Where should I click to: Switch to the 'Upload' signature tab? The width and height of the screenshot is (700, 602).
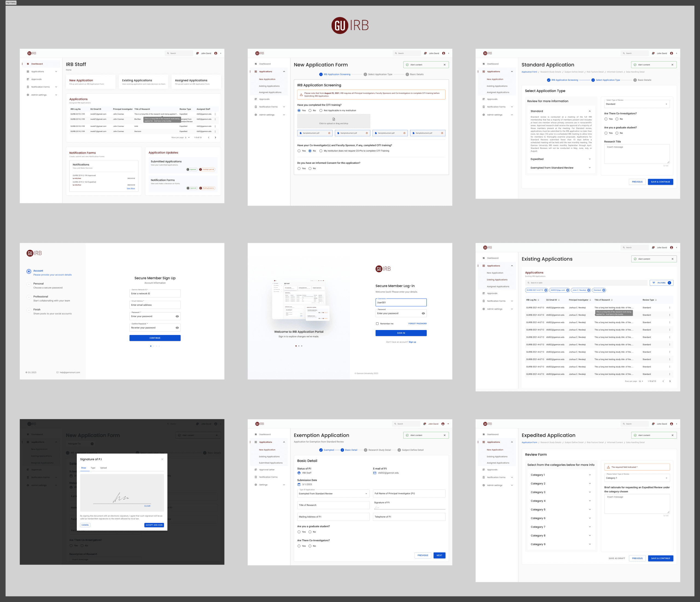tap(103, 468)
